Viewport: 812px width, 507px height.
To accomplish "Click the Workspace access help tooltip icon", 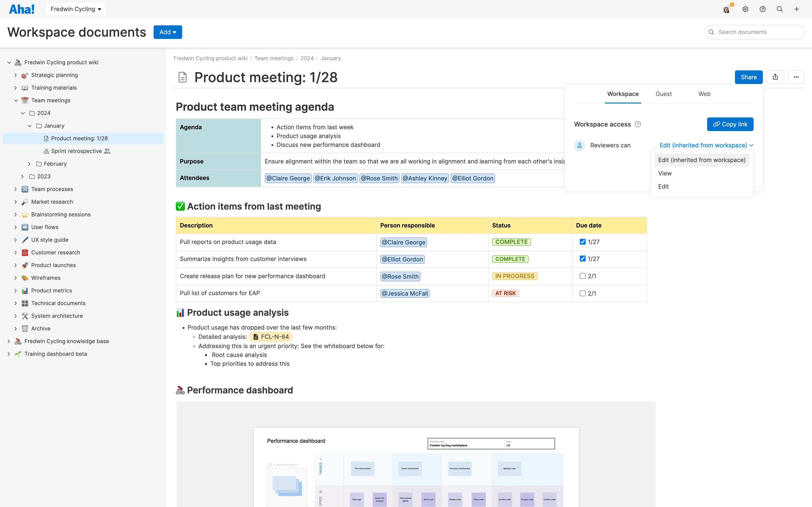I will click(x=638, y=124).
